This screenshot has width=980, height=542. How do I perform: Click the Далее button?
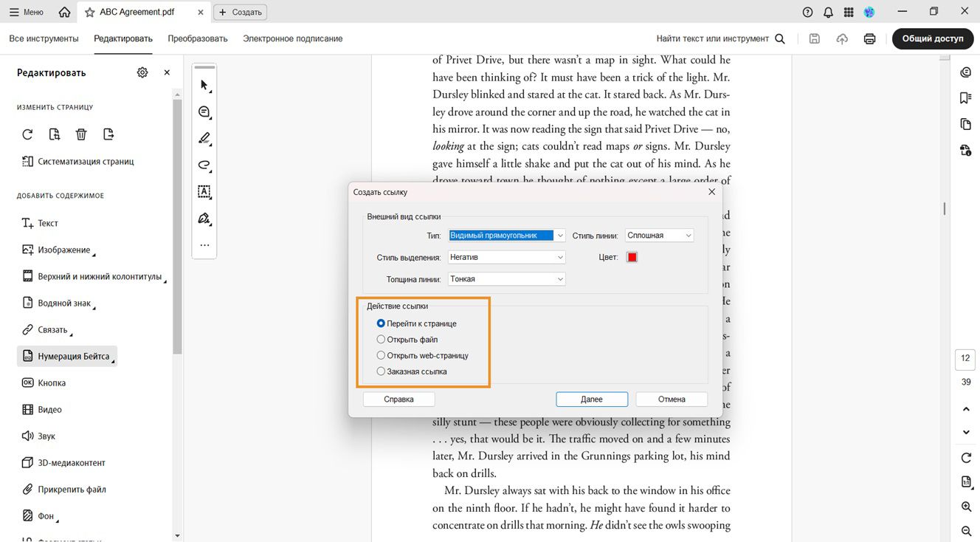pos(592,399)
